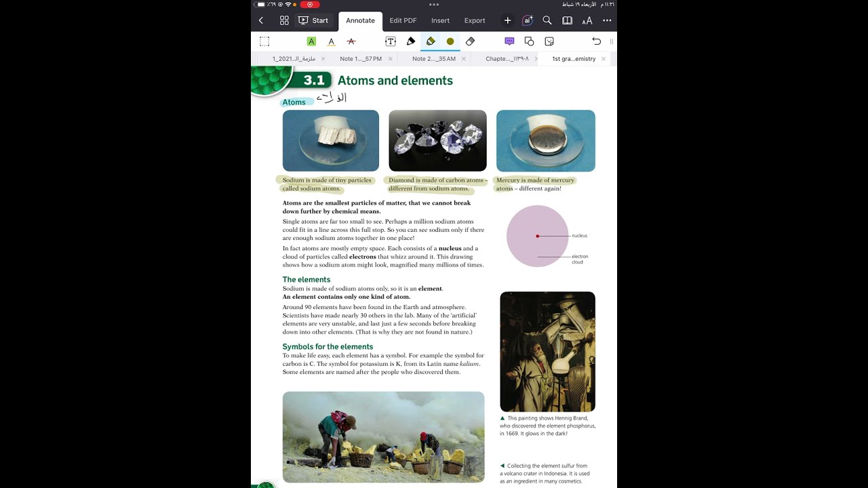Tap the Wi-Fi status icon
This screenshot has width=868, height=488.
click(x=289, y=5)
